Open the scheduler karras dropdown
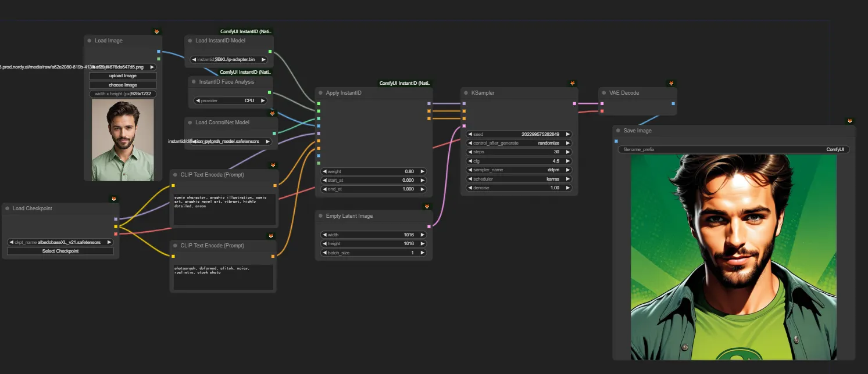 coord(519,179)
